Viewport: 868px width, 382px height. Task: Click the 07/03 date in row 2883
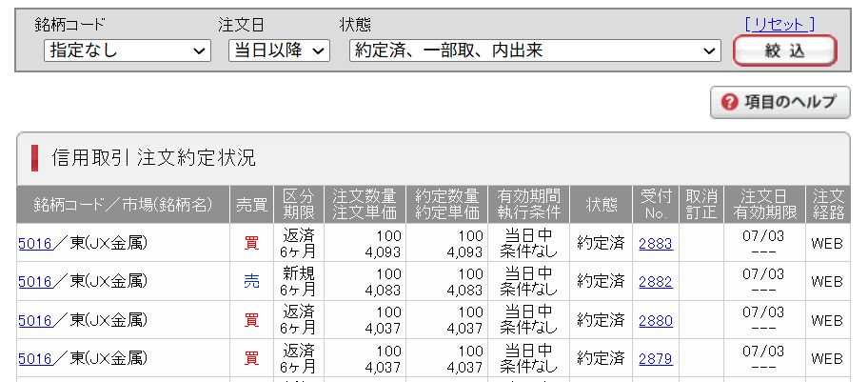(x=763, y=236)
